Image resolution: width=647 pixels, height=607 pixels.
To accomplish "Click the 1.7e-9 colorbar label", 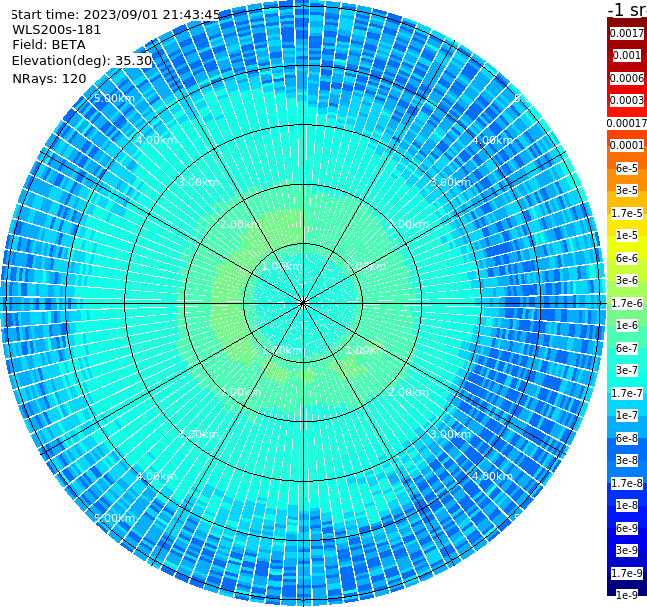I will [627, 573].
